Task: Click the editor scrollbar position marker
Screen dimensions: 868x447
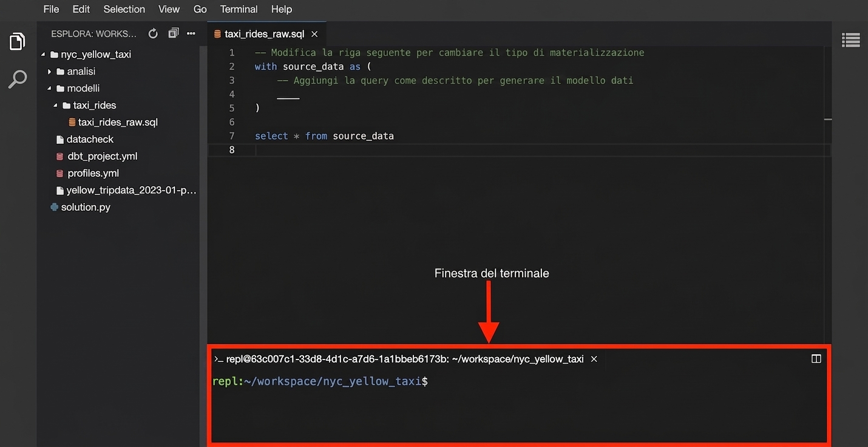Action: pos(828,119)
